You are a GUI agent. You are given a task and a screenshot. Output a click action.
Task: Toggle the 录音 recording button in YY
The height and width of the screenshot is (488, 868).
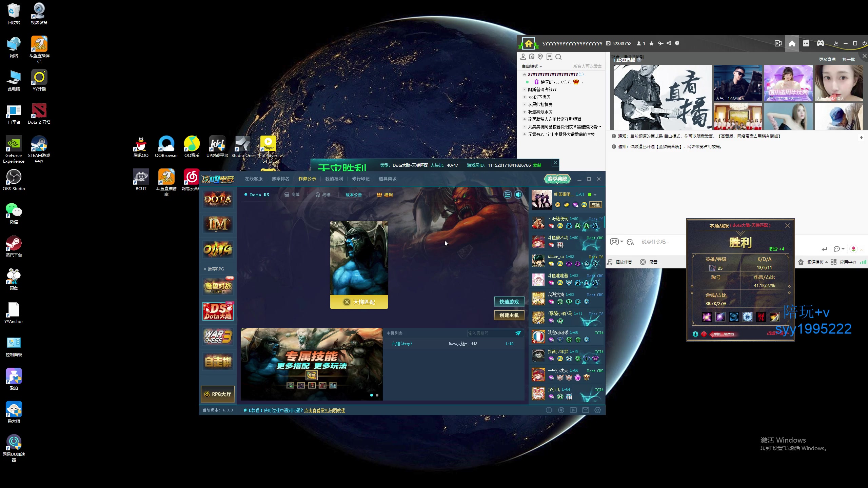[649, 262]
